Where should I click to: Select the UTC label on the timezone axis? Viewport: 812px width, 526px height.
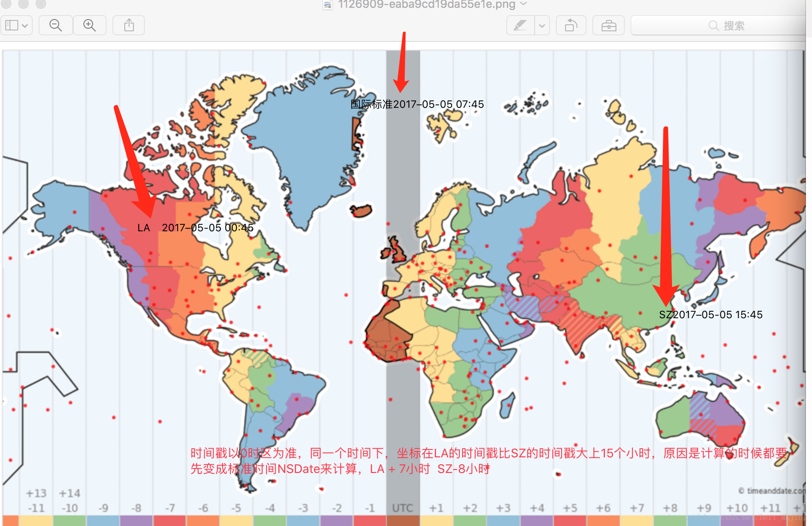pos(403,508)
